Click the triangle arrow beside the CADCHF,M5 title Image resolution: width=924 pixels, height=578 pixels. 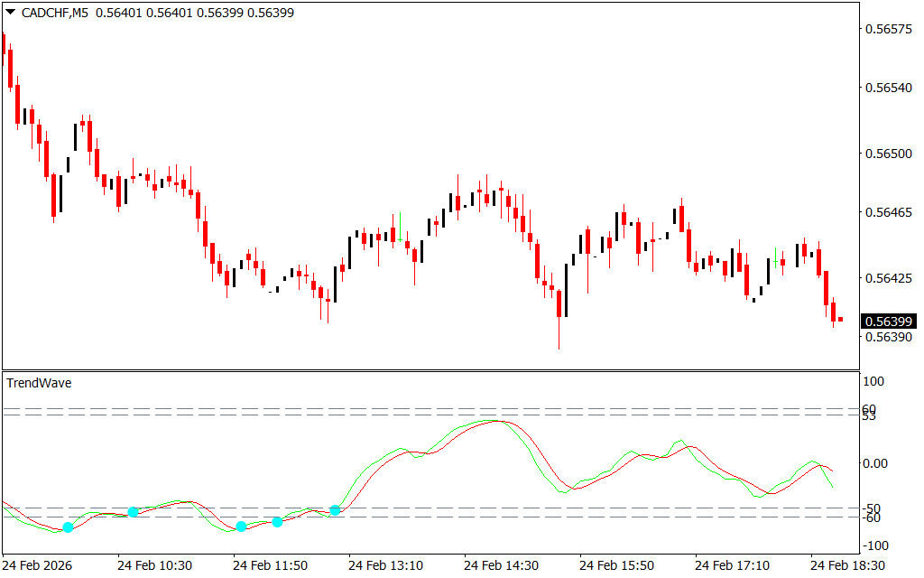10,13
